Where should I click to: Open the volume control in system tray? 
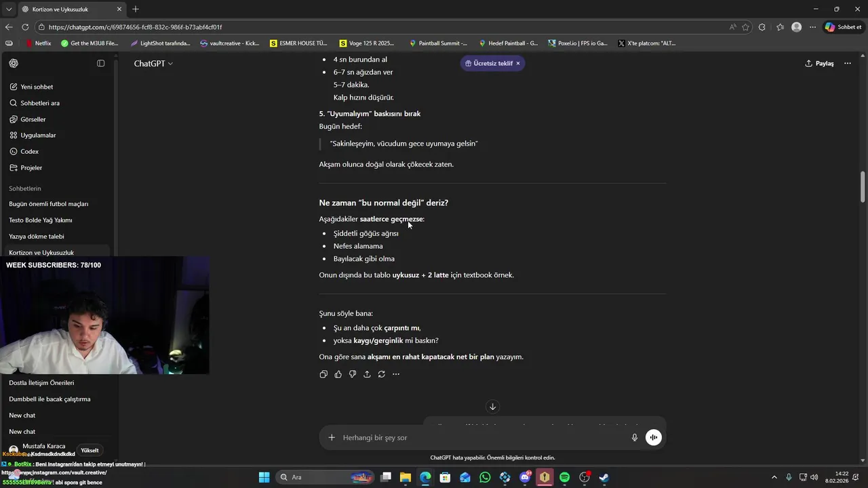click(814, 477)
